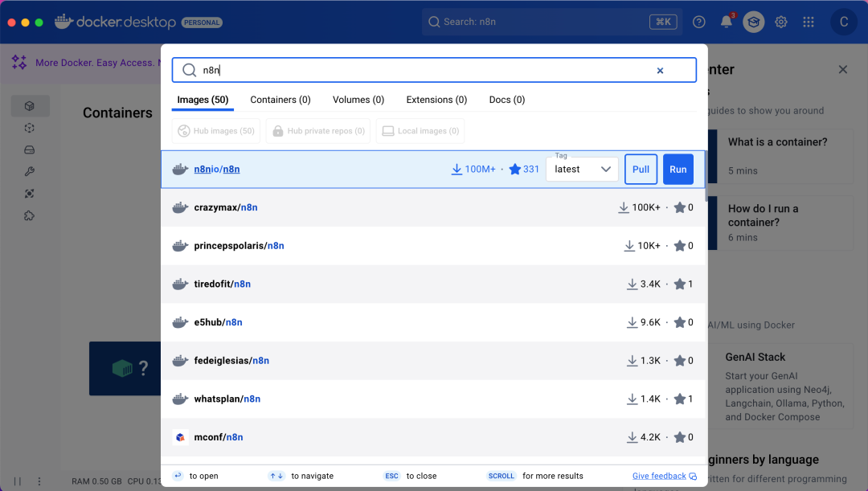This screenshot has height=491, width=868.
Task: Open the Extensions puzzle icon in sidebar
Action: tap(30, 215)
